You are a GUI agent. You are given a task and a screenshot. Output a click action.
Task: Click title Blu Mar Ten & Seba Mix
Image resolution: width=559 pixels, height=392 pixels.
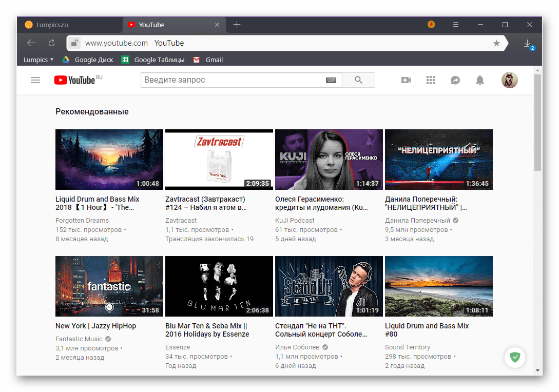tap(207, 330)
